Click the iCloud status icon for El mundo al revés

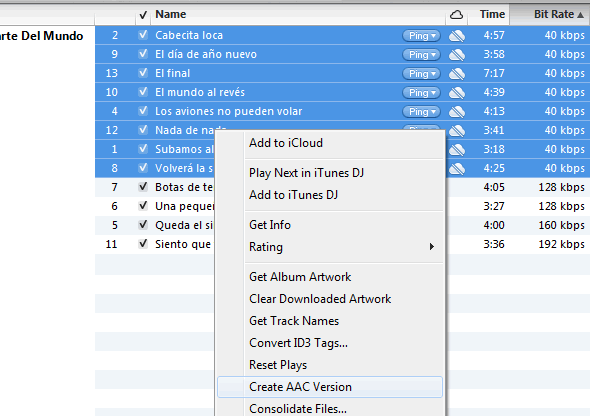click(457, 93)
